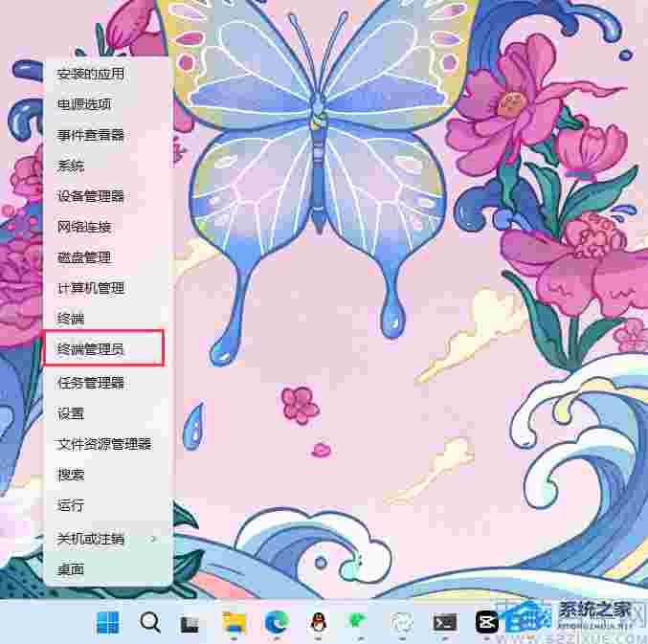
Task: Click 文件资源管理器 menu entry
Action: pos(103,444)
